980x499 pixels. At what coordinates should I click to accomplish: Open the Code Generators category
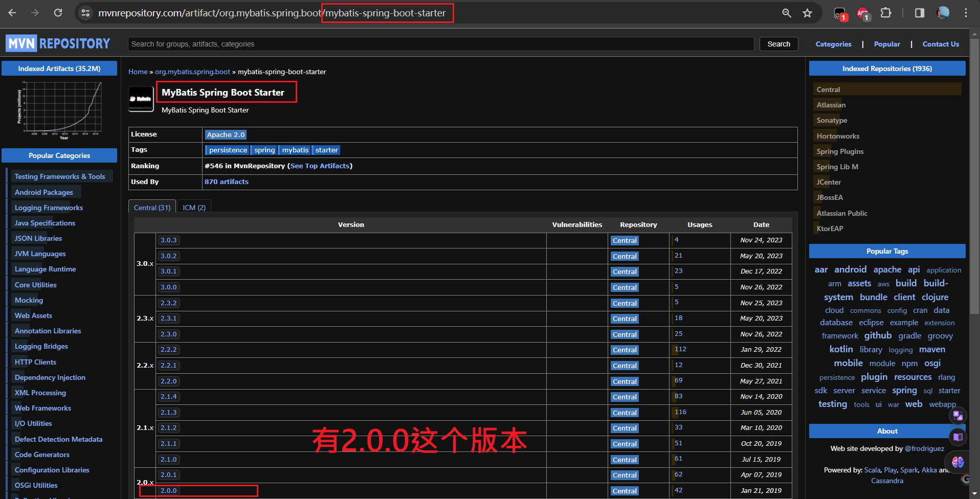42,455
